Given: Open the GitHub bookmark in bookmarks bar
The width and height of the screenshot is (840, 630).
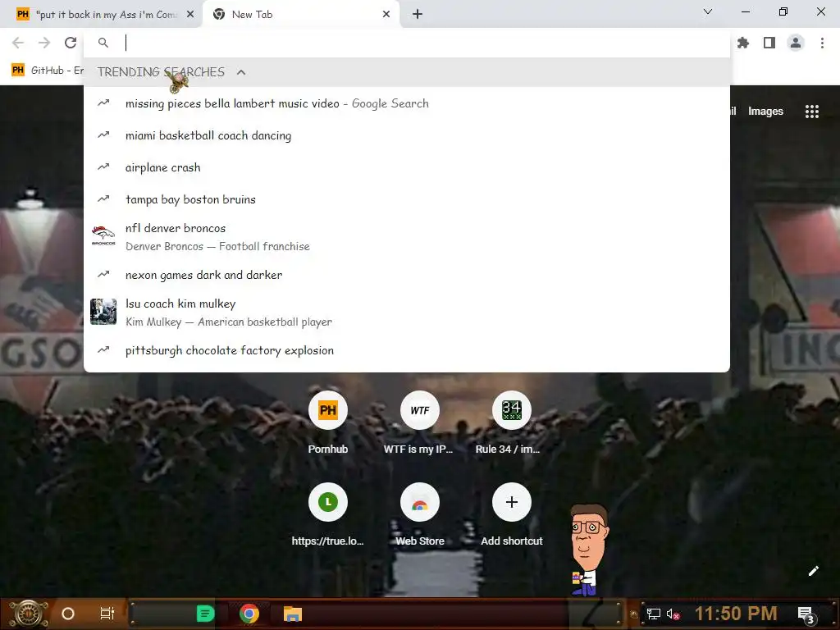Looking at the screenshot, I should click(47, 71).
